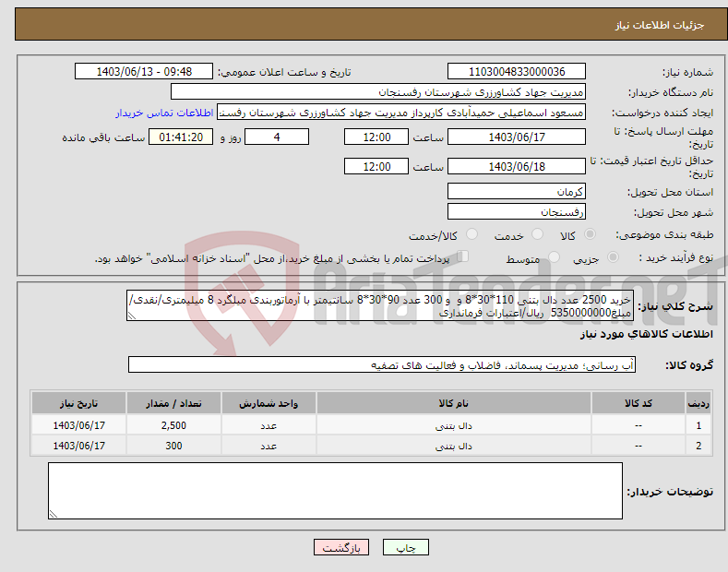Screen dimensions: 728x572
Task: Click the resize handle of buyer notes box
Action: pyautogui.click(x=54, y=514)
